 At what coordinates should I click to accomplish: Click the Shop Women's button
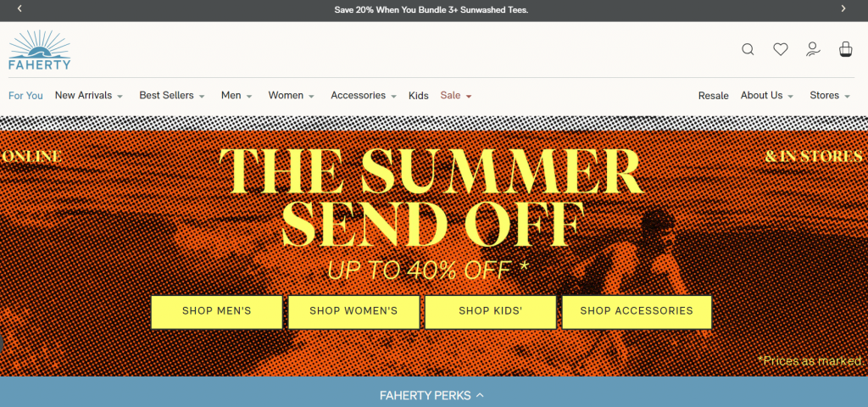pyautogui.click(x=353, y=312)
